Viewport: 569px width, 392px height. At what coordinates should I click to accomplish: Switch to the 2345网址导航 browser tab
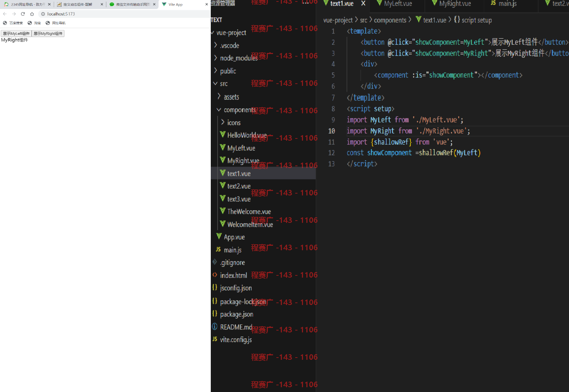point(27,4)
